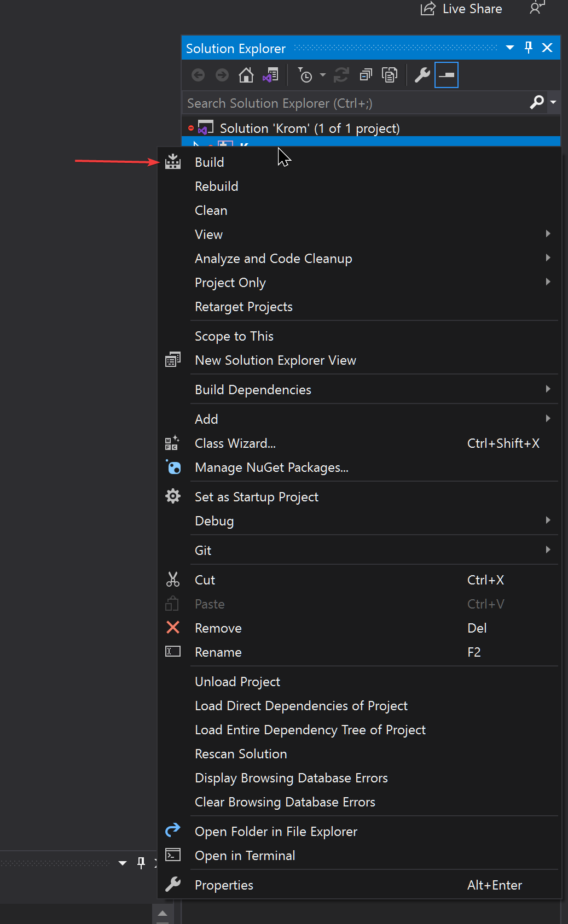Screen dimensions: 568x924
Task: Switch views using the Visual Studio solution icon
Action: (270, 75)
